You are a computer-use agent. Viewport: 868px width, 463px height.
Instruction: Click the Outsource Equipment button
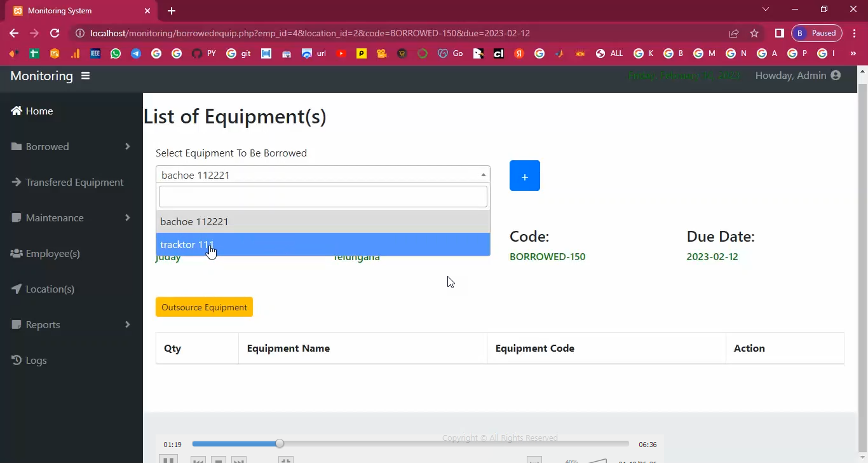204,307
